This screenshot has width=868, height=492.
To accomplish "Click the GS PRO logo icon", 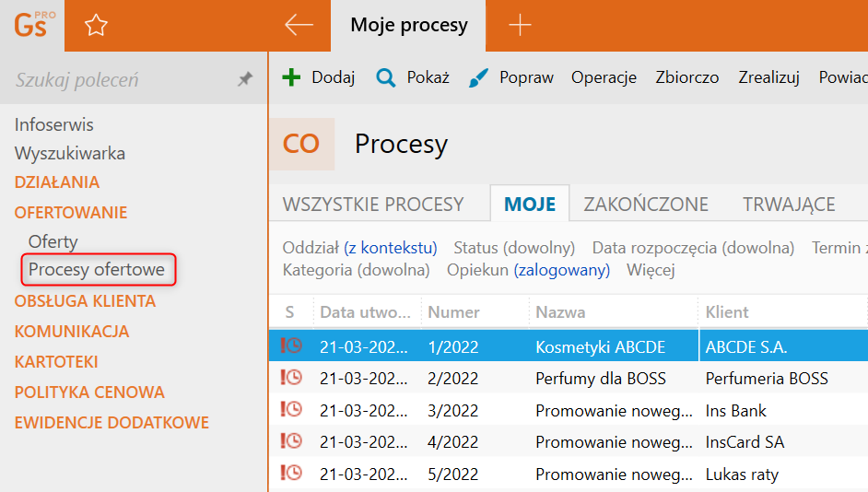I will pos(31,25).
